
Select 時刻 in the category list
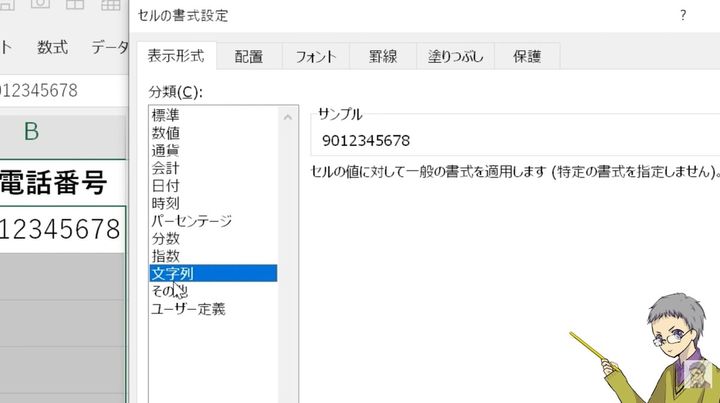coord(214,203)
